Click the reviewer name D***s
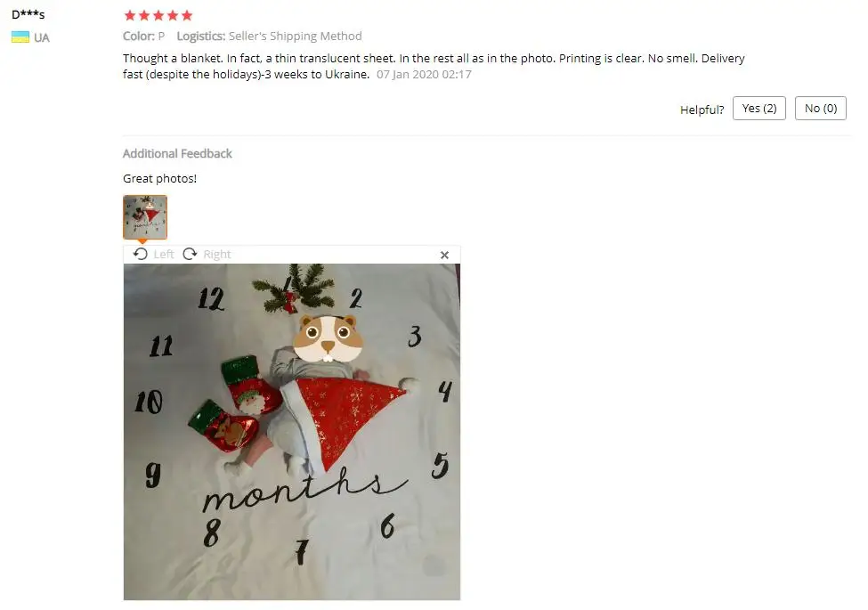The image size is (868, 610). [x=28, y=14]
